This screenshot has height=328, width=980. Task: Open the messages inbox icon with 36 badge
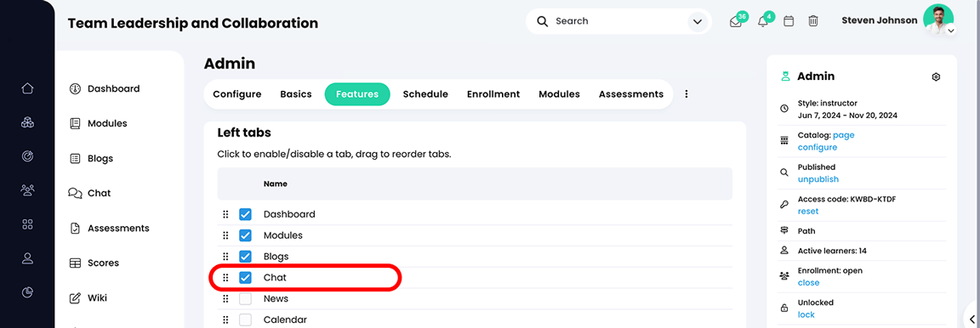click(736, 21)
